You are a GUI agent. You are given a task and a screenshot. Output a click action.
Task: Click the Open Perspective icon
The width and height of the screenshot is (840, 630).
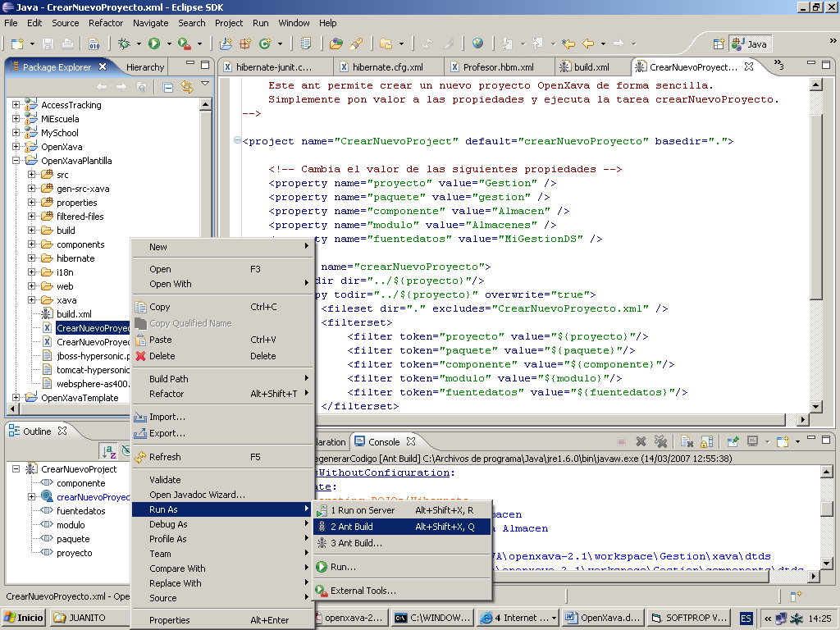point(719,43)
